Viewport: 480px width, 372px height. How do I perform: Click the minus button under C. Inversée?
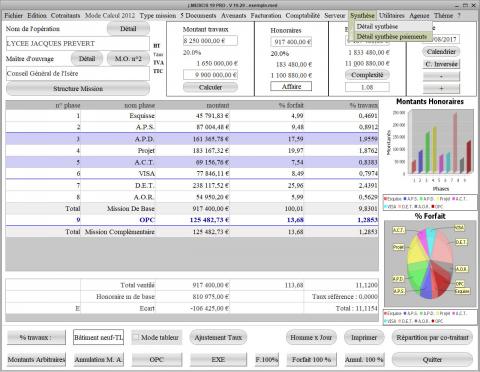[441, 76]
